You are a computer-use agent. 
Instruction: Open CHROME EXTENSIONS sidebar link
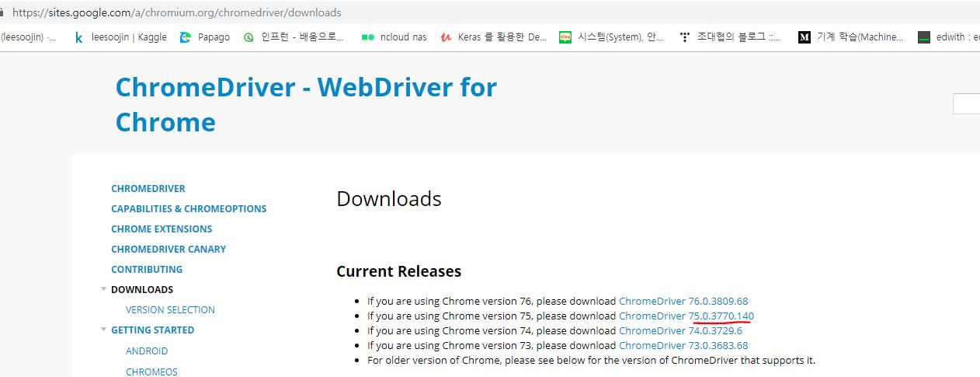(x=162, y=229)
